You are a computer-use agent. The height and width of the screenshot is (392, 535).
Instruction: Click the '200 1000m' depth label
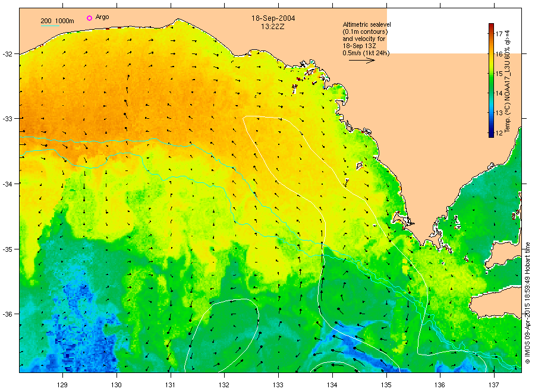pos(57,21)
